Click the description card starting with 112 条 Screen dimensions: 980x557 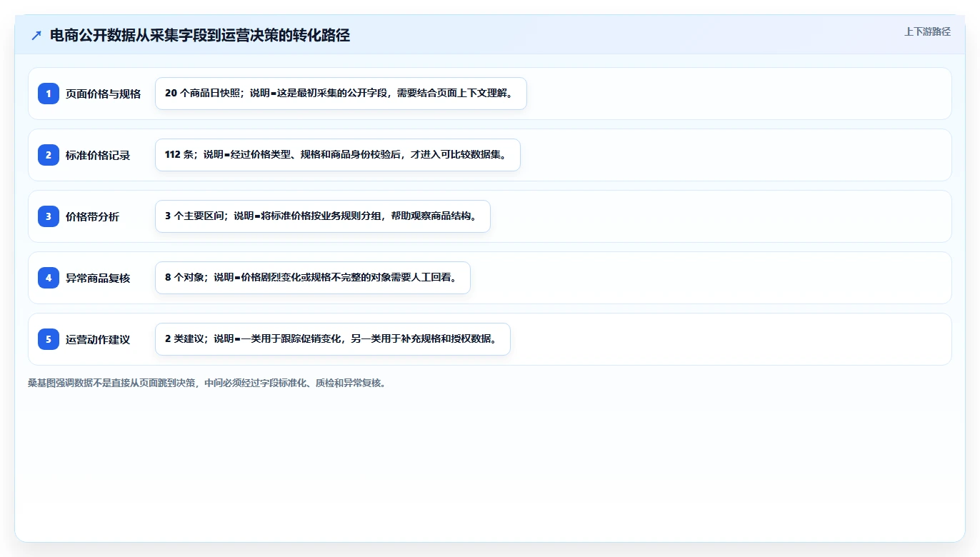tap(338, 155)
